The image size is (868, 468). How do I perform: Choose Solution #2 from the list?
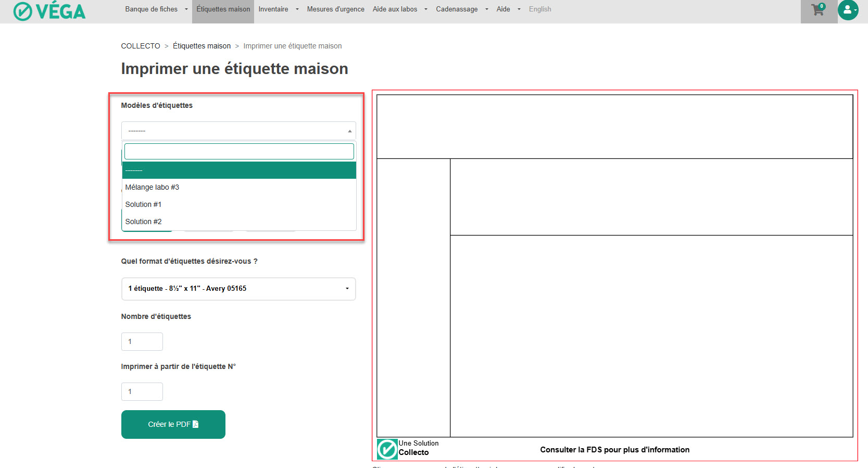tap(143, 221)
